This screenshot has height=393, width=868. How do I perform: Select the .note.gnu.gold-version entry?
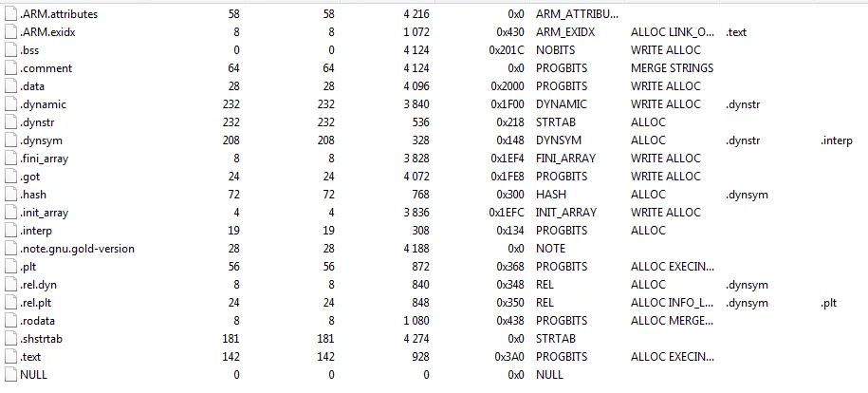click(78, 249)
